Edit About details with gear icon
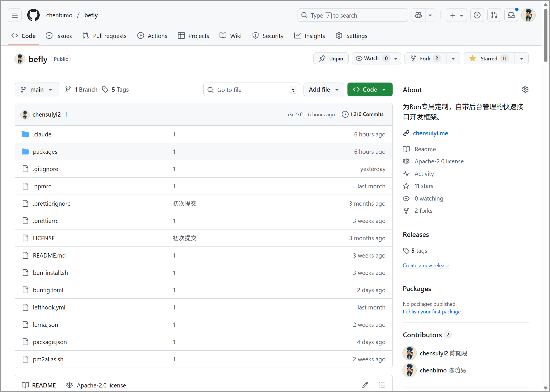Image resolution: width=550 pixels, height=392 pixels. [x=525, y=90]
